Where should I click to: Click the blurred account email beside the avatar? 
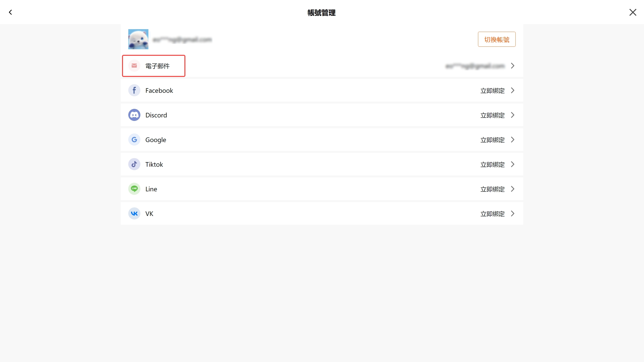(x=182, y=40)
